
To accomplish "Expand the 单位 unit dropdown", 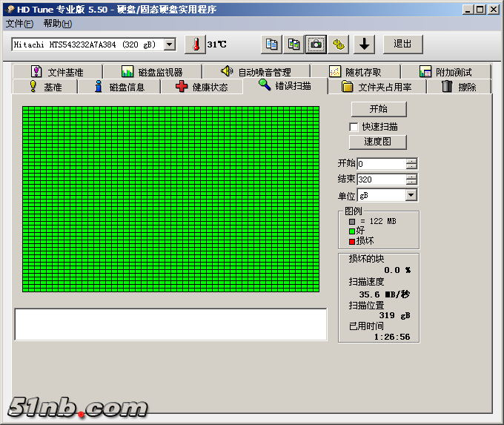I will [411, 195].
